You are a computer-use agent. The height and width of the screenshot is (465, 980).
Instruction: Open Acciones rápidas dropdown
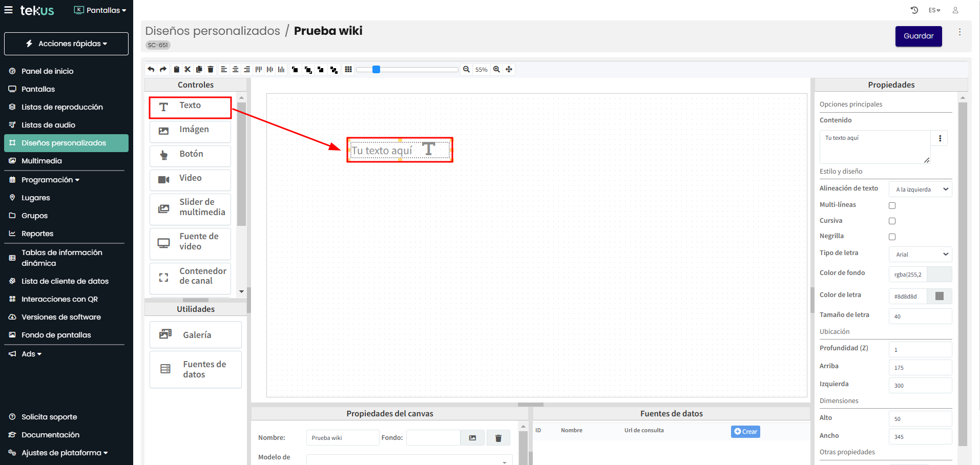[x=67, y=44]
